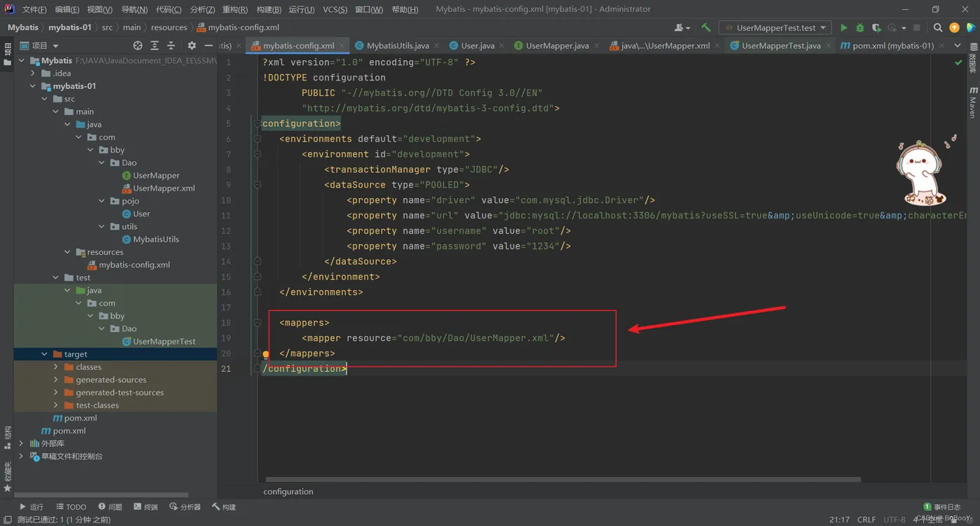
Task: Switch to the UserMapperTest.java tab
Action: pyautogui.click(x=781, y=46)
